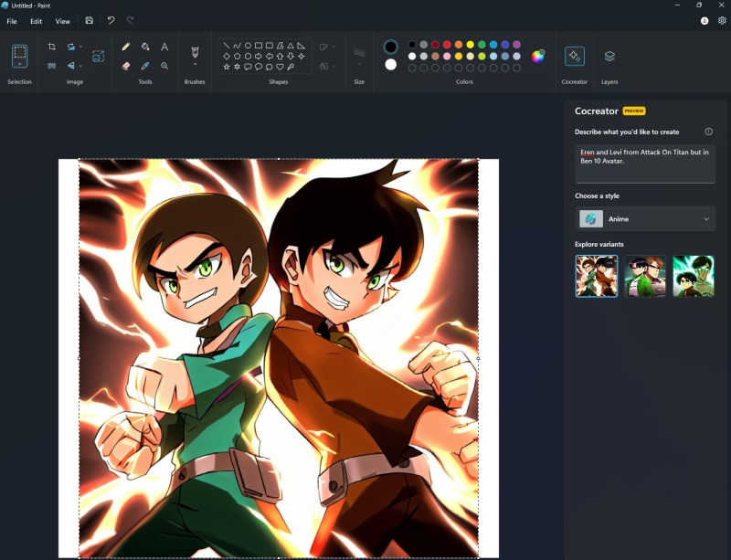The image size is (731, 560).
Task: Select the third green-toned variant thumbnail
Action: pos(693,276)
